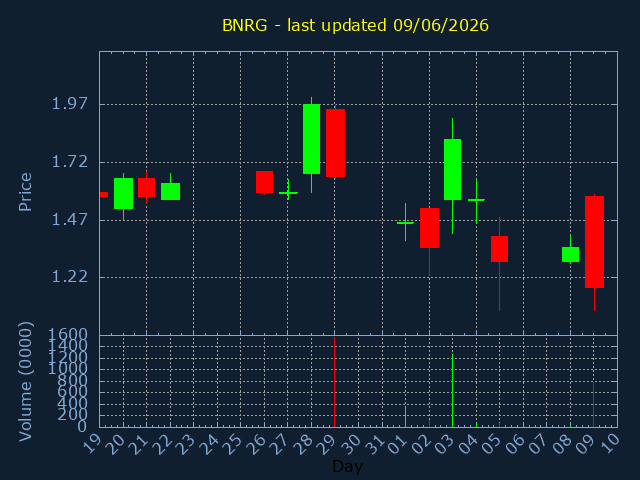The image size is (640, 480).
Task: Select the 1.47 price axis label
Action: pos(70,220)
